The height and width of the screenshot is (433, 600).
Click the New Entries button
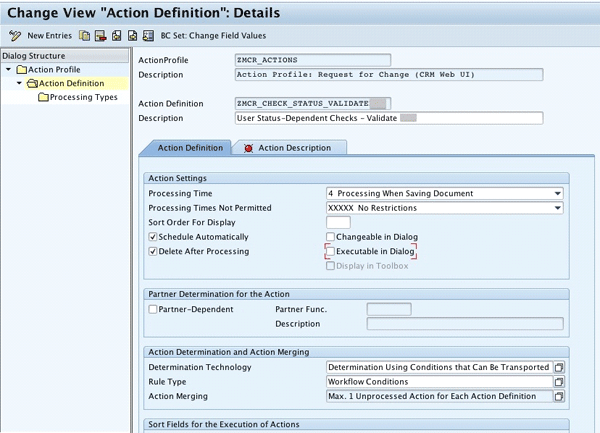click(x=49, y=36)
